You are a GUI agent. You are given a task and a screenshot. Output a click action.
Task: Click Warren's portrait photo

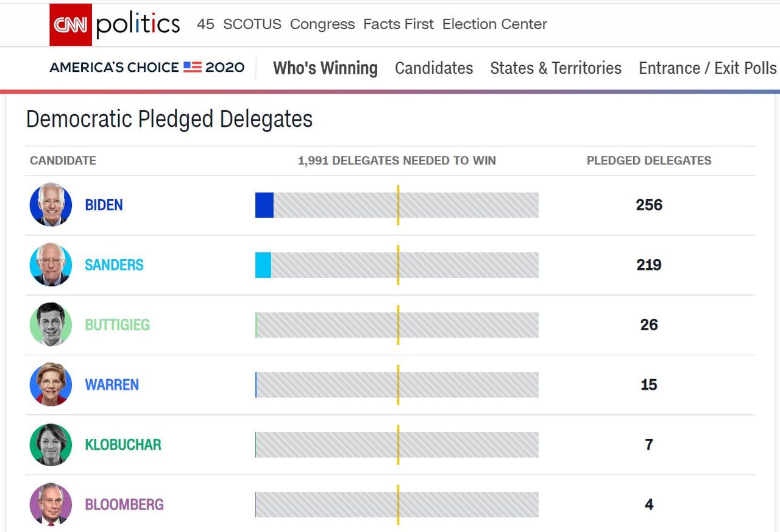(x=51, y=385)
